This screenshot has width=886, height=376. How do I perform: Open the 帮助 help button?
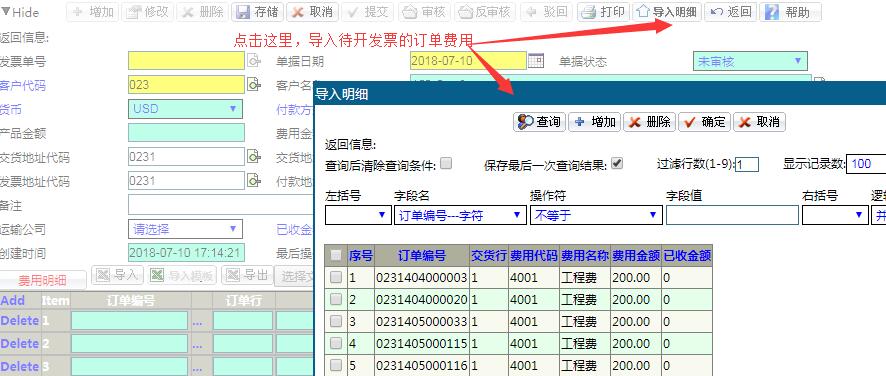[790, 12]
